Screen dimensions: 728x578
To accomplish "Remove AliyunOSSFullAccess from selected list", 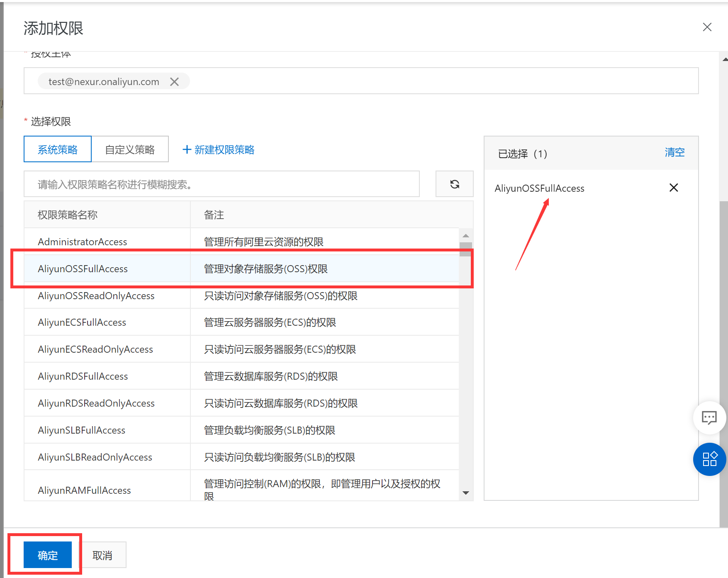I will click(673, 188).
